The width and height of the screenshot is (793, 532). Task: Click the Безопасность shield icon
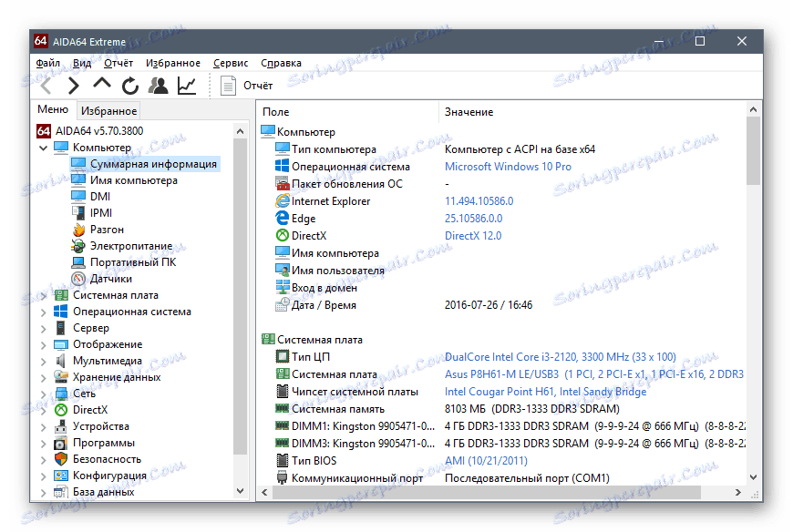(61, 459)
